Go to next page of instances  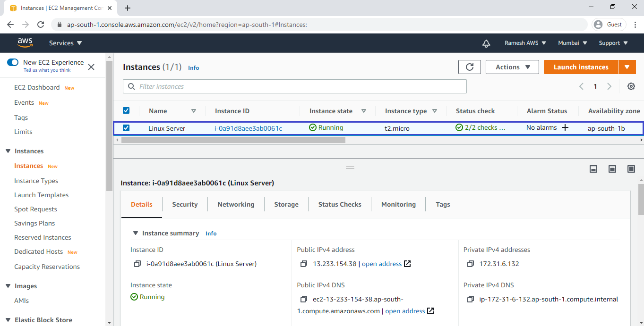click(610, 86)
